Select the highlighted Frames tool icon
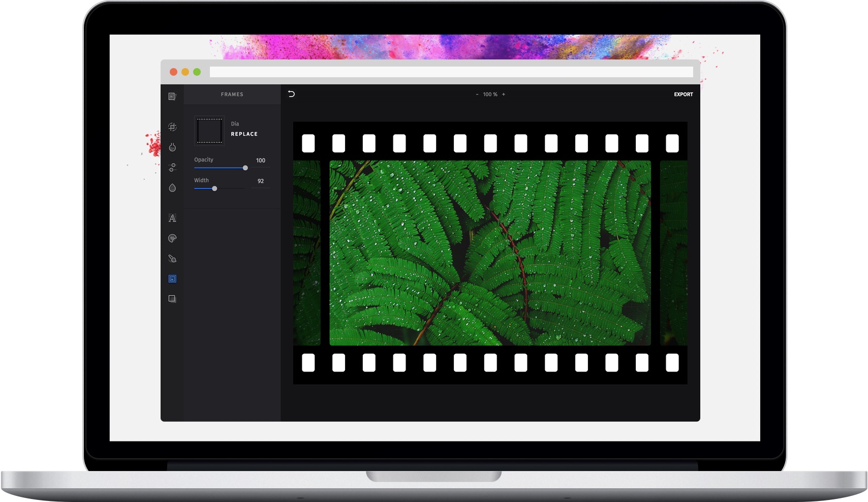This screenshot has height=502, width=868. (172, 278)
